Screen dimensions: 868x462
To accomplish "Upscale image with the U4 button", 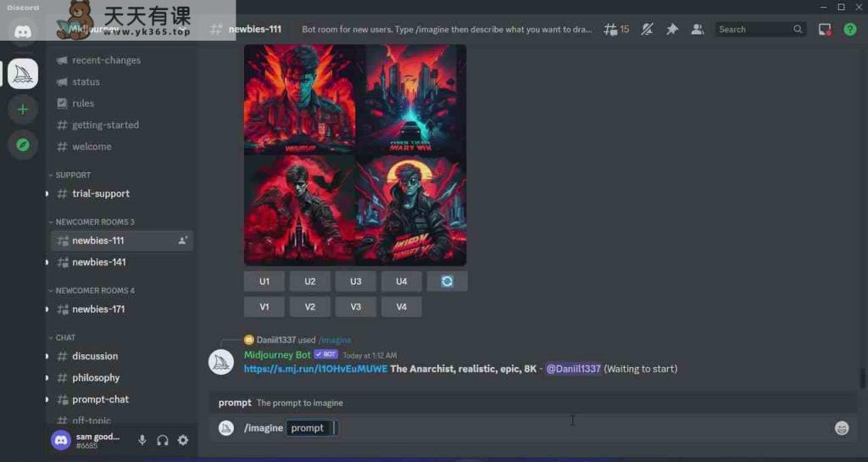I will pos(401,281).
